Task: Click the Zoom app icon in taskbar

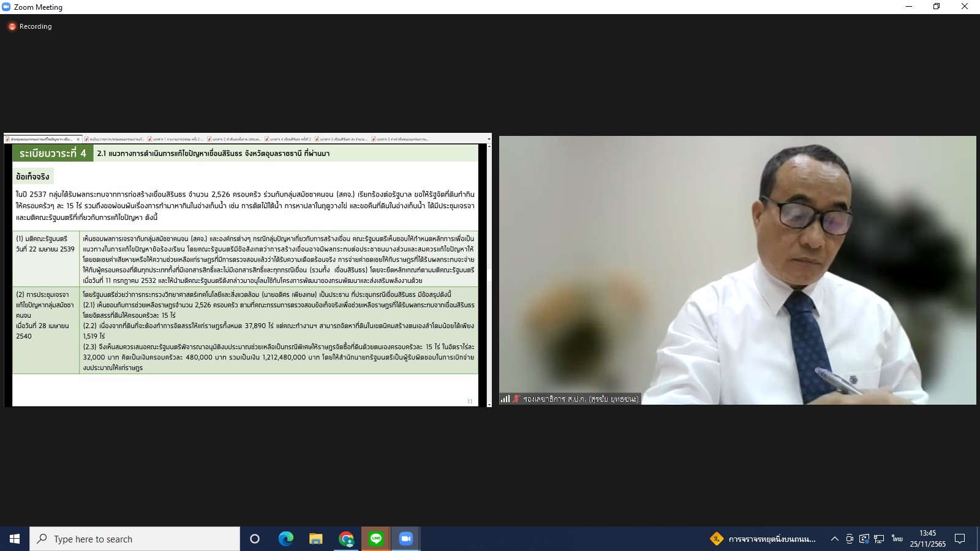Action: click(405, 539)
